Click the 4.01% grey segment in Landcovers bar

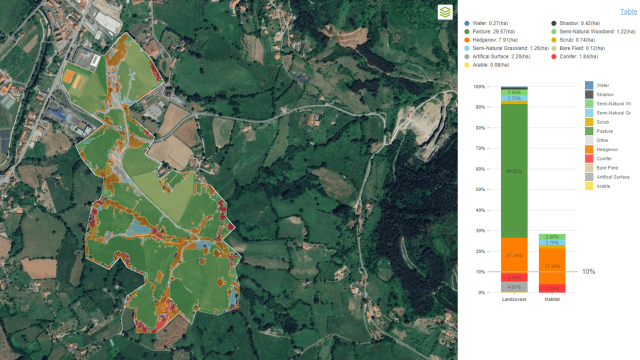click(x=514, y=287)
